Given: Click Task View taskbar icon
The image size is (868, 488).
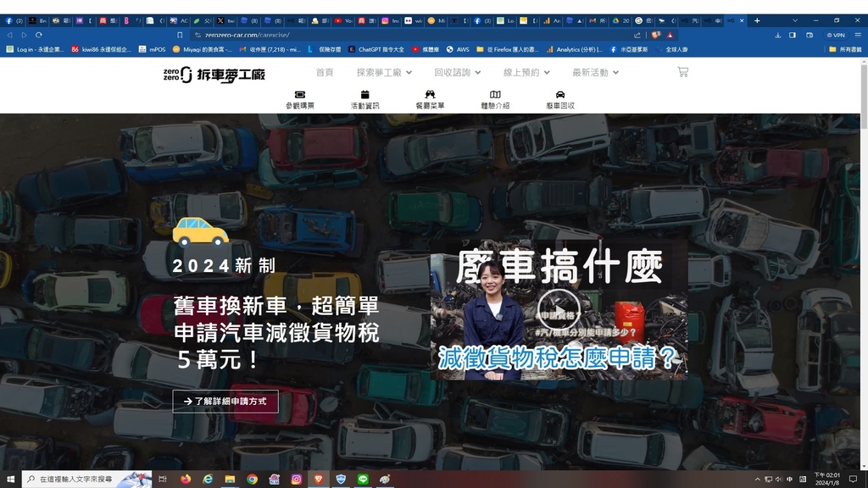Looking at the screenshot, I should (162, 480).
